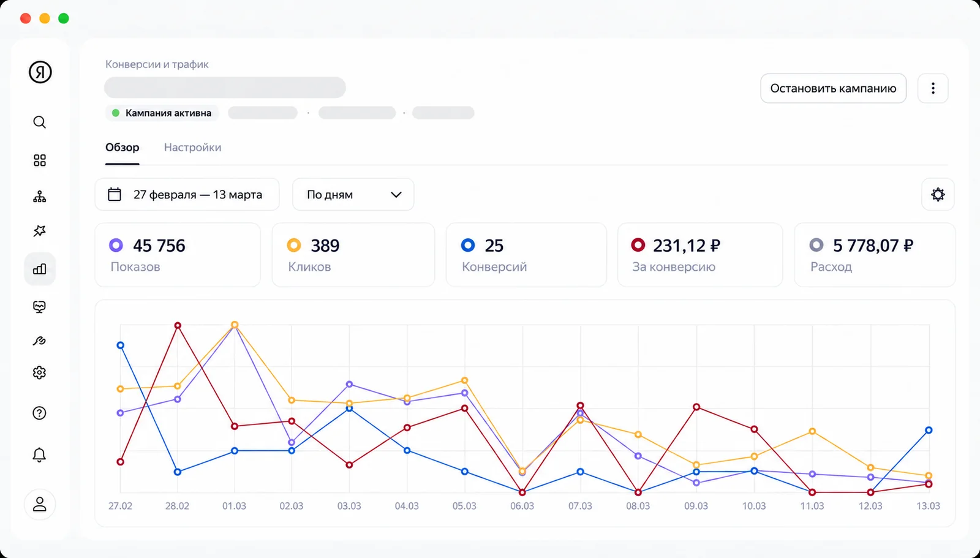Open the user profile avatar icon
The height and width of the screenshot is (558, 980).
40,504
